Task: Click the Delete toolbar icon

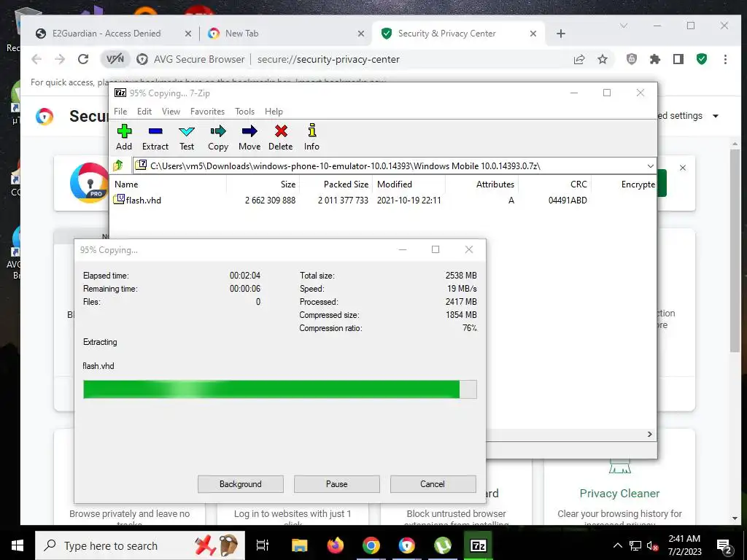Action: click(281, 137)
